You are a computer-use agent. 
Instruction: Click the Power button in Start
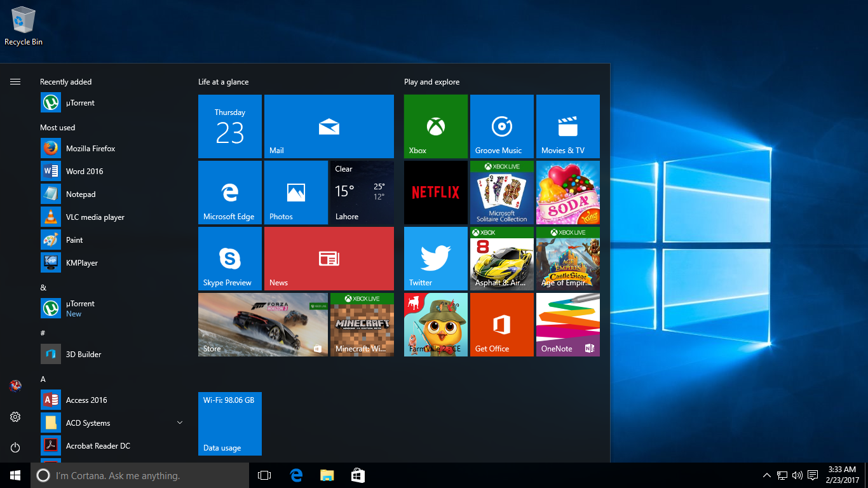point(15,447)
